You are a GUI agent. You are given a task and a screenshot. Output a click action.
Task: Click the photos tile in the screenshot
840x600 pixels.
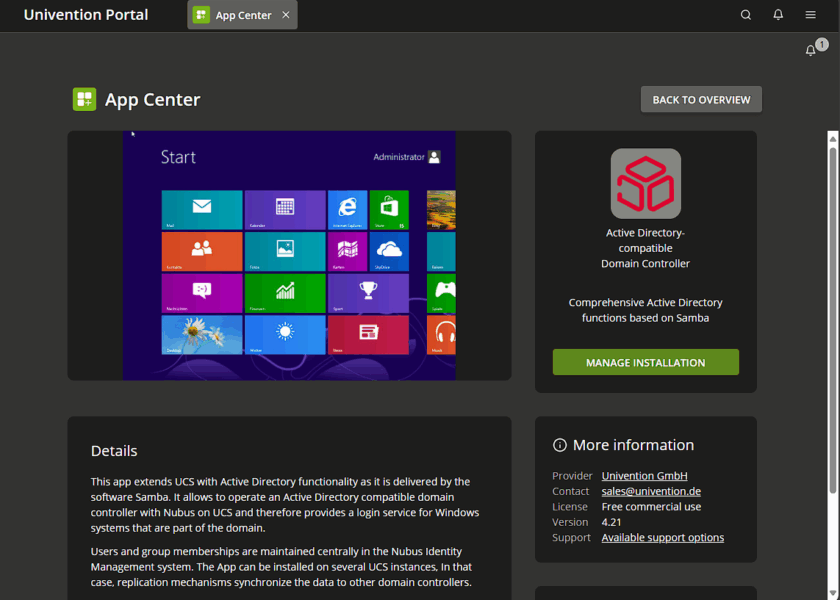[285, 251]
